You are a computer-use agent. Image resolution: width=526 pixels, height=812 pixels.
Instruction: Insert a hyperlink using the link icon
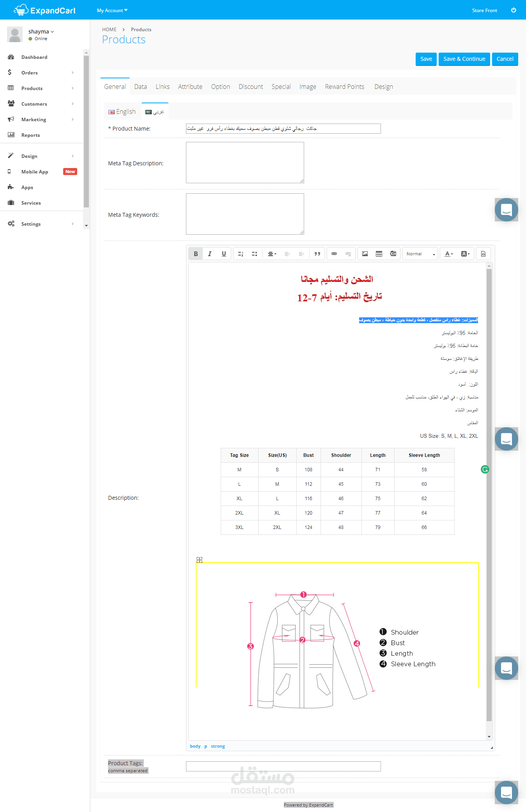334,254
